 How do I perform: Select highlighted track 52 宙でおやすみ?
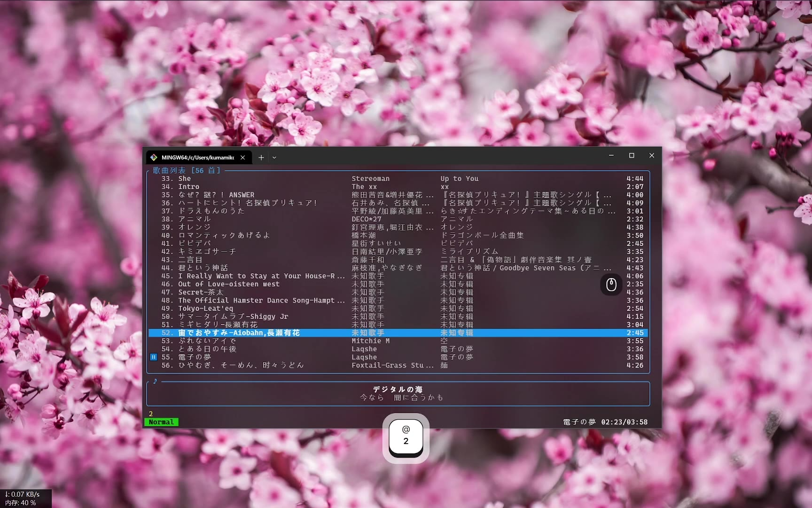pyautogui.click(x=239, y=333)
